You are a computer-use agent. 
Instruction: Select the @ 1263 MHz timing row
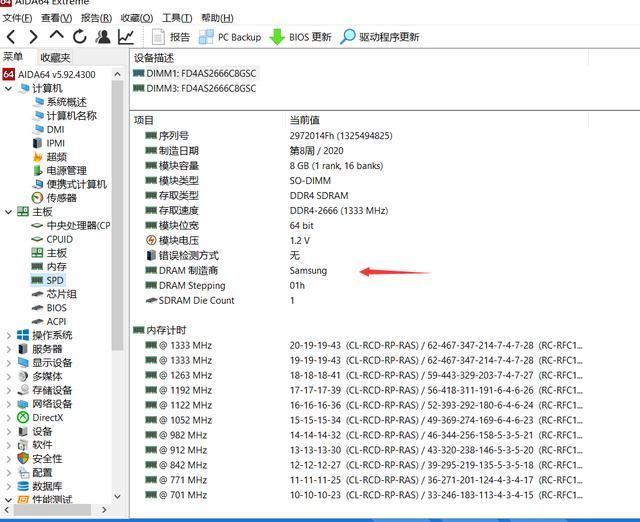click(363, 375)
